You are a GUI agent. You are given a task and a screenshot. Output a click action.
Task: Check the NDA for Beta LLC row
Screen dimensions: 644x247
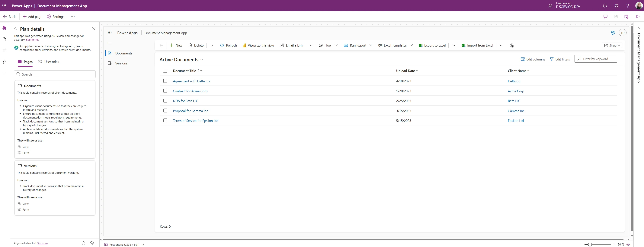[165, 101]
